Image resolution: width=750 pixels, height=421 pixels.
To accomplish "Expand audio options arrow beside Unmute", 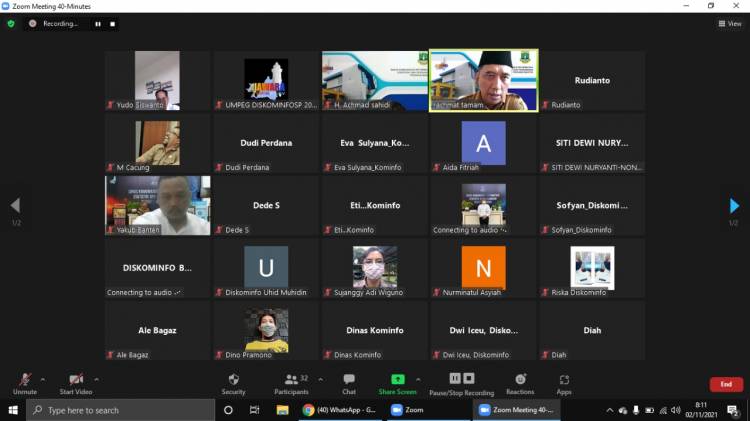I will [x=42, y=379].
